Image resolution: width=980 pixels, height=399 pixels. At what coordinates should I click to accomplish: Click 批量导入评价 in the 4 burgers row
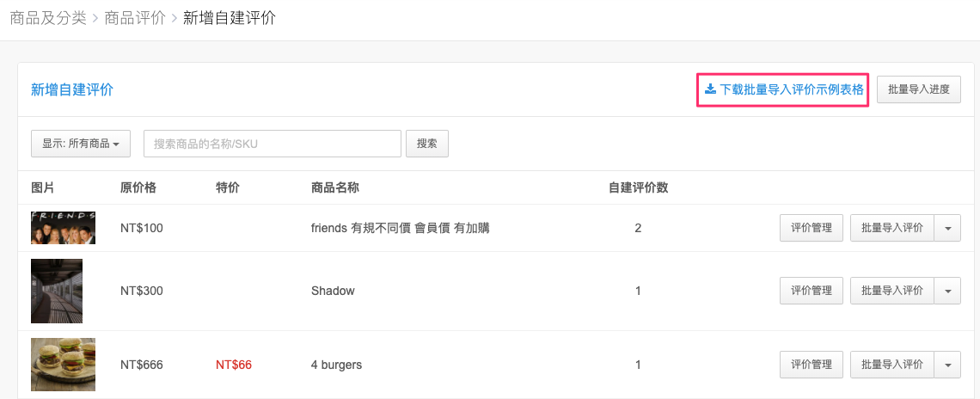[891, 365]
